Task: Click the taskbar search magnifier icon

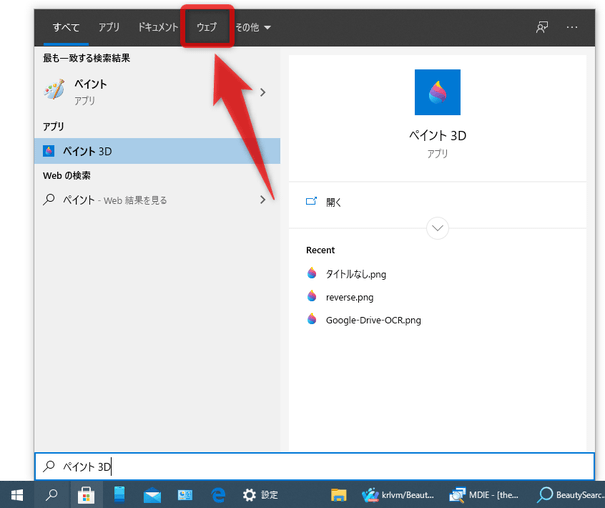Action: click(52, 495)
